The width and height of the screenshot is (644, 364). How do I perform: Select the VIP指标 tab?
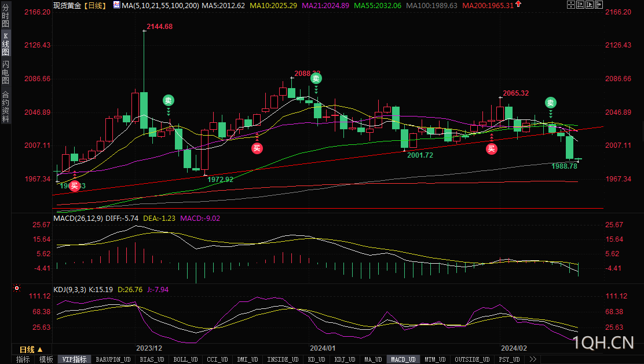(x=74, y=359)
